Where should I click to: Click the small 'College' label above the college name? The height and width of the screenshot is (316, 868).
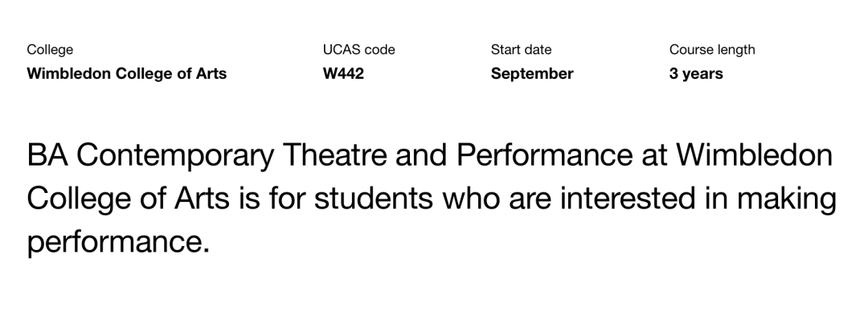tap(50, 50)
